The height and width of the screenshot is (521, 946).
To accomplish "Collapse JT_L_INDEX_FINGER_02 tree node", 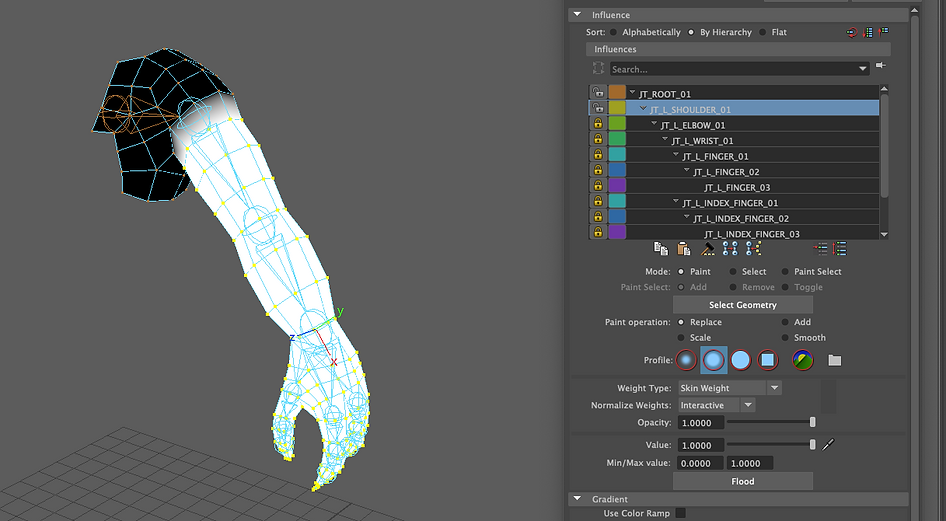I will pyautogui.click(x=687, y=217).
